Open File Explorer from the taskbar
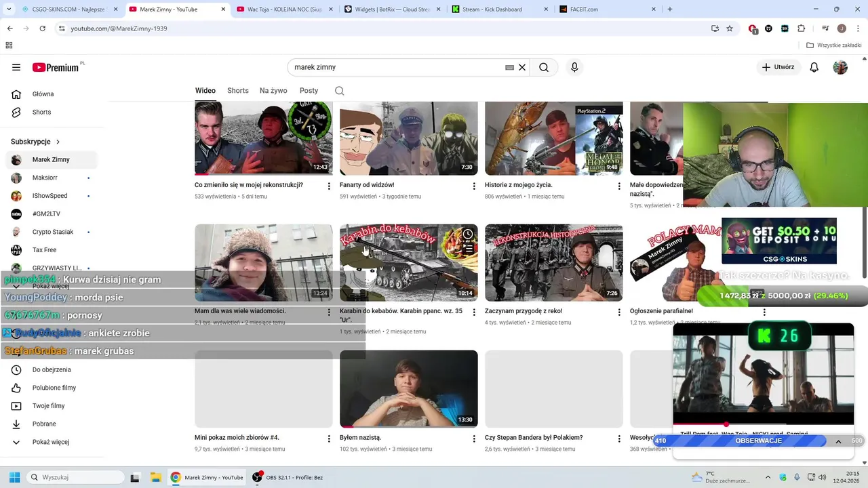 coord(155,477)
